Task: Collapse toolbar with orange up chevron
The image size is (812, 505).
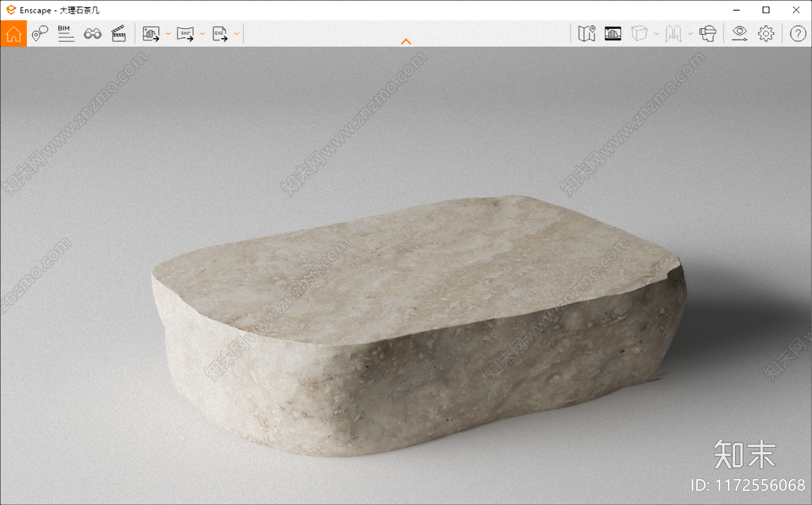Action: pos(406,42)
